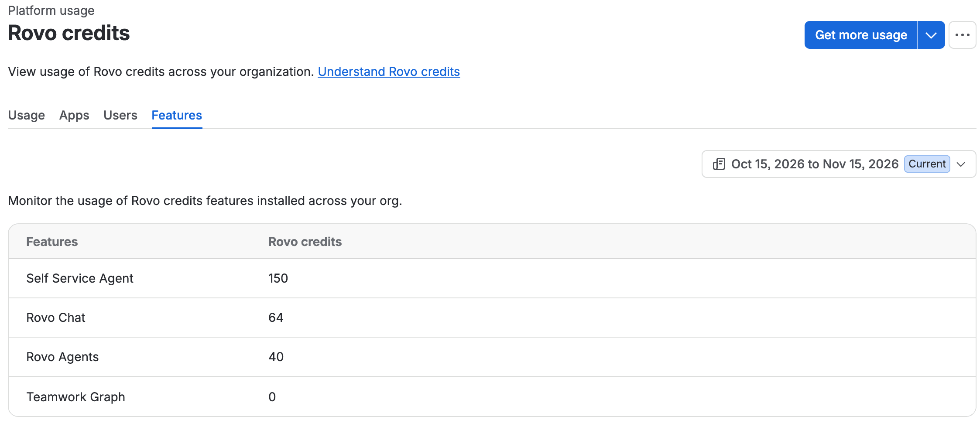Click the Current badge in date selector

(927, 164)
